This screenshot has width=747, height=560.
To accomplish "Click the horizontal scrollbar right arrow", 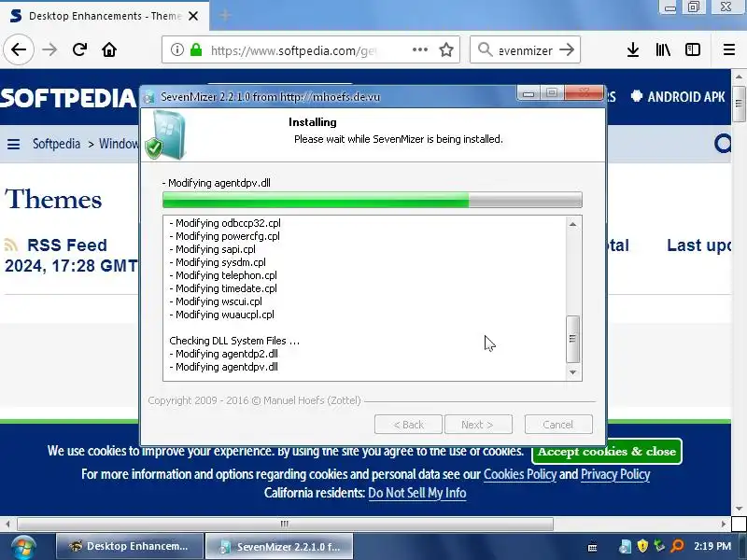I will tap(724, 525).
